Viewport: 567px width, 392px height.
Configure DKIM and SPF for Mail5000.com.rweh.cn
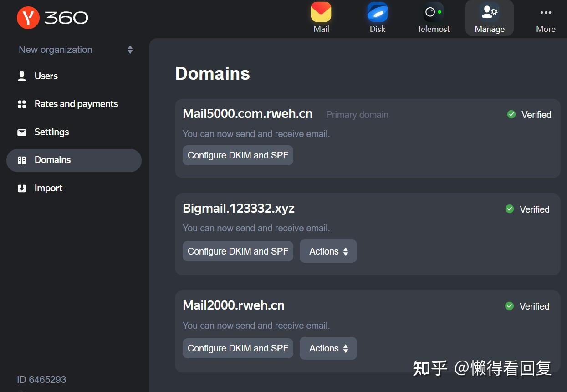click(238, 155)
